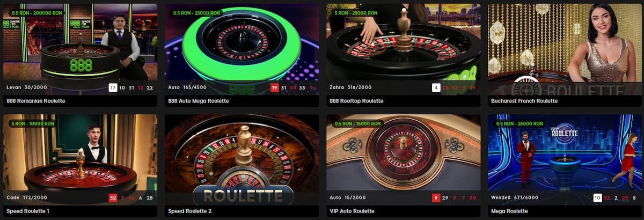Open the Speed Roulette 2 thumbnail
The height and width of the screenshot is (220, 644).
click(241, 160)
